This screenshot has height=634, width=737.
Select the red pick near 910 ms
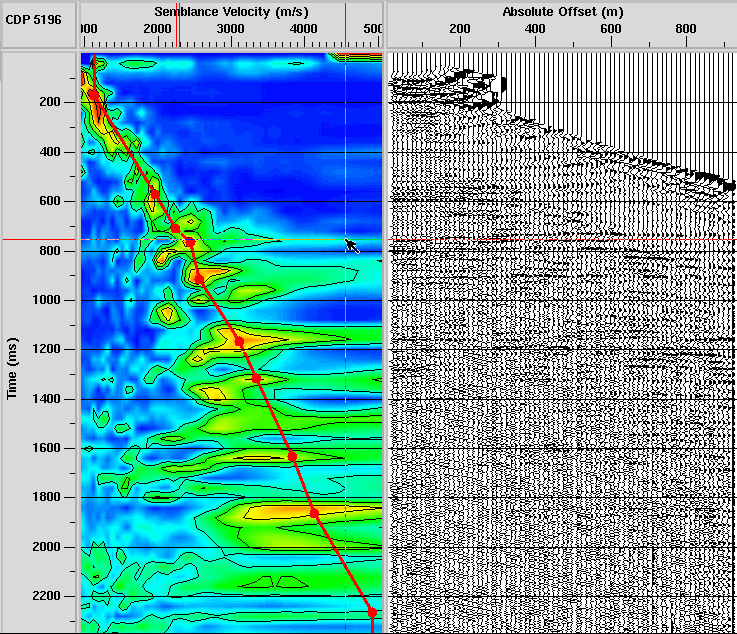198,277
